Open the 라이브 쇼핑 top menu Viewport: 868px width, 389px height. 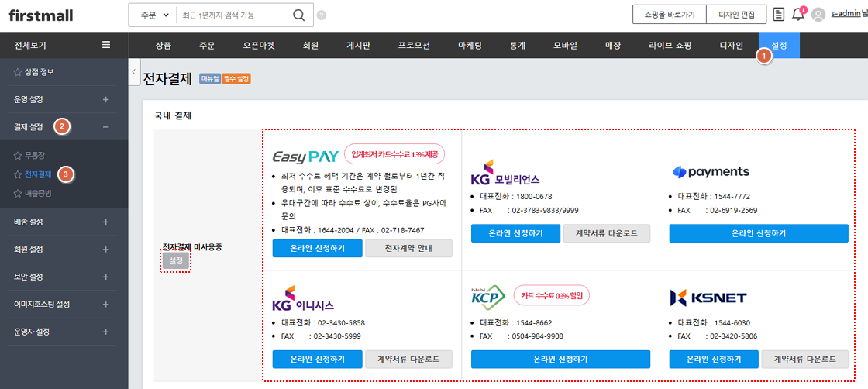[670, 46]
